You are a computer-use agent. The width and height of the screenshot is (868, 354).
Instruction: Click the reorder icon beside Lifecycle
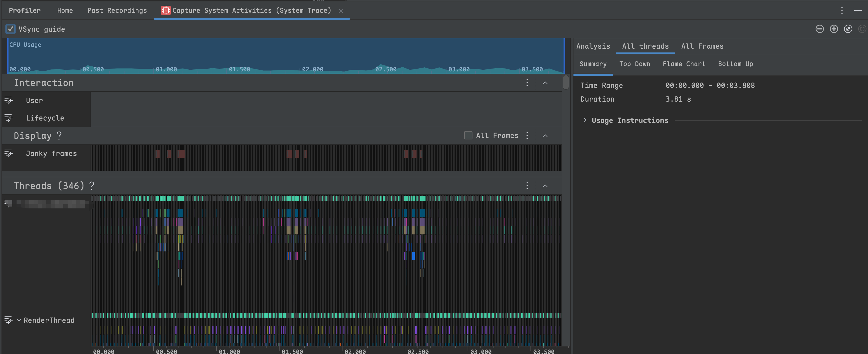tap(9, 118)
